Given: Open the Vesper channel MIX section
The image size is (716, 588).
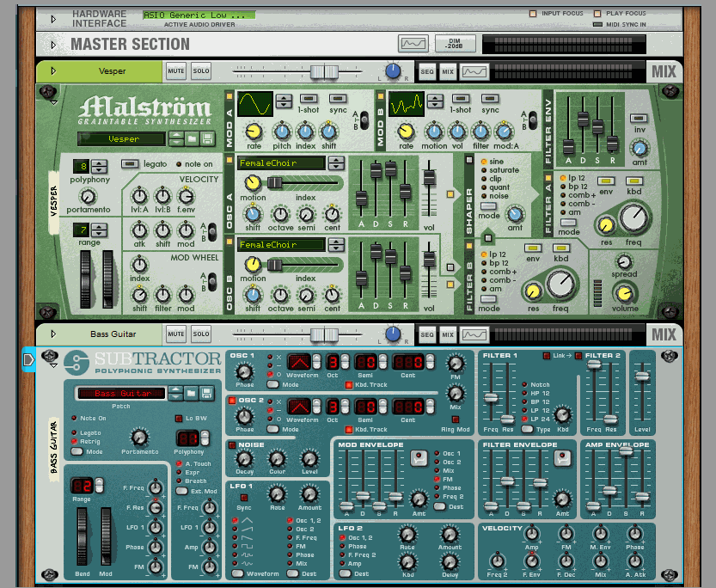Looking at the screenshot, I should (x=448, y=71).
